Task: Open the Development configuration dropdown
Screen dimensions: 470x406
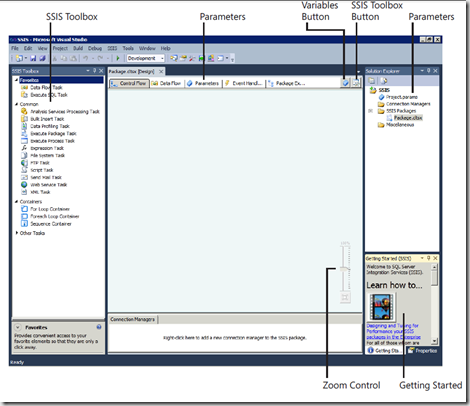Action: (x=162, y=58)
